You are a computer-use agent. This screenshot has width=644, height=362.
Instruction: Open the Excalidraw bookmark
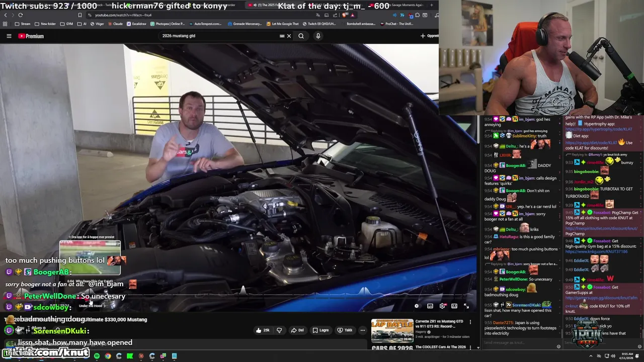point(136,24)
